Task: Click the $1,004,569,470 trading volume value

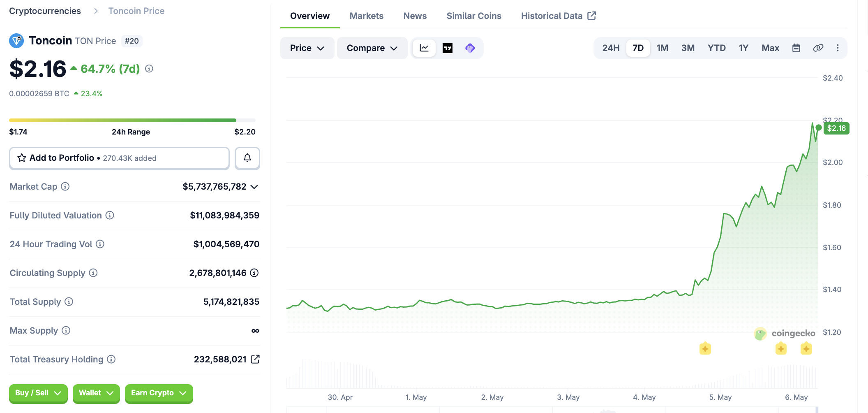Action: pyautogui.click(x=226, y=244)
